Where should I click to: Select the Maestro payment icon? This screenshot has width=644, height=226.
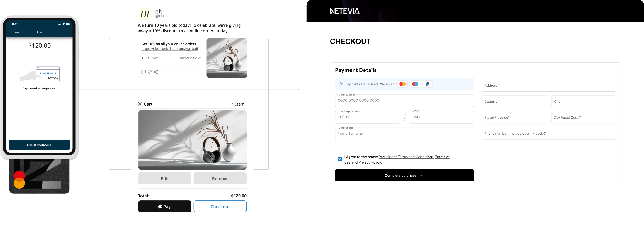click(x=415, y=84)
